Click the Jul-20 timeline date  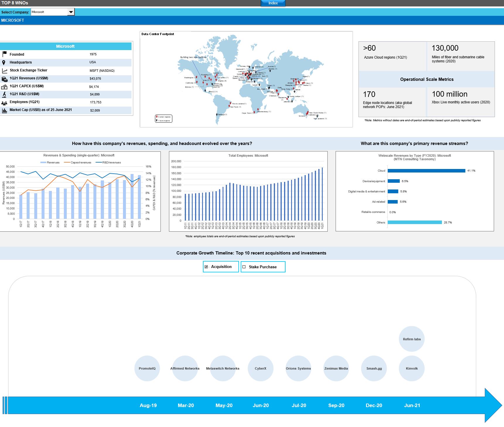click(x=299, y=405)
